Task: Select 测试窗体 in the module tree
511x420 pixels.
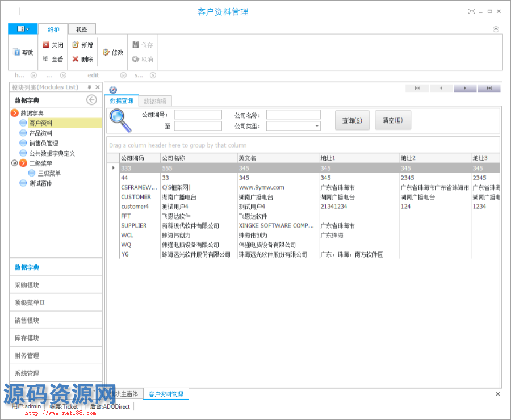Action: click(x=40, y=183)
